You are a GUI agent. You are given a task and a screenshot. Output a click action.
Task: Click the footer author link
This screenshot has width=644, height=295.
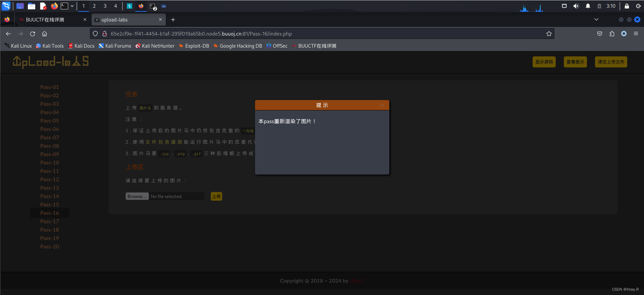(x=357, y=281)
